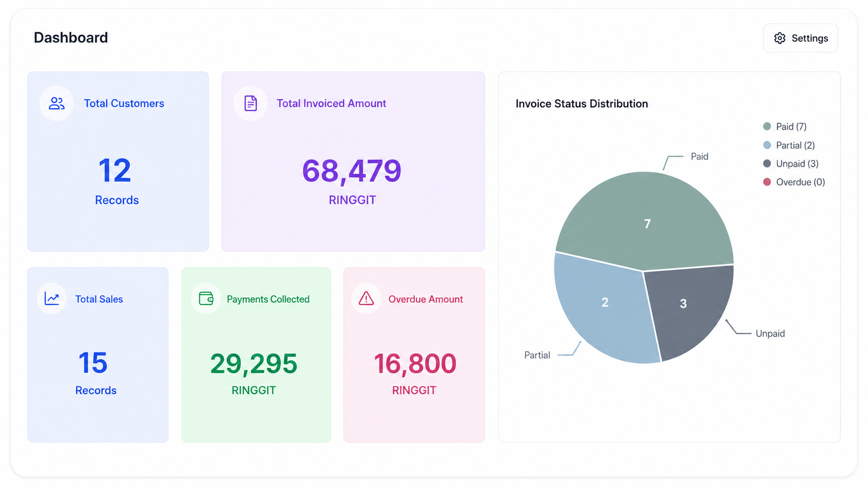Image resolution: width=868 pixels, height=489 pixels.
Task: Click RINGGIT under Payments Collected
Action: point(254,390)
